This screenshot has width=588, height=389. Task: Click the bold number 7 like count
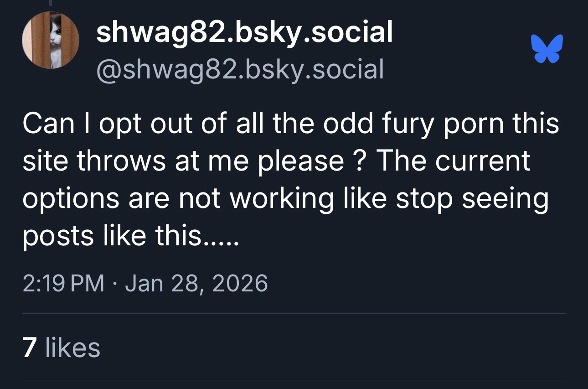30,348
